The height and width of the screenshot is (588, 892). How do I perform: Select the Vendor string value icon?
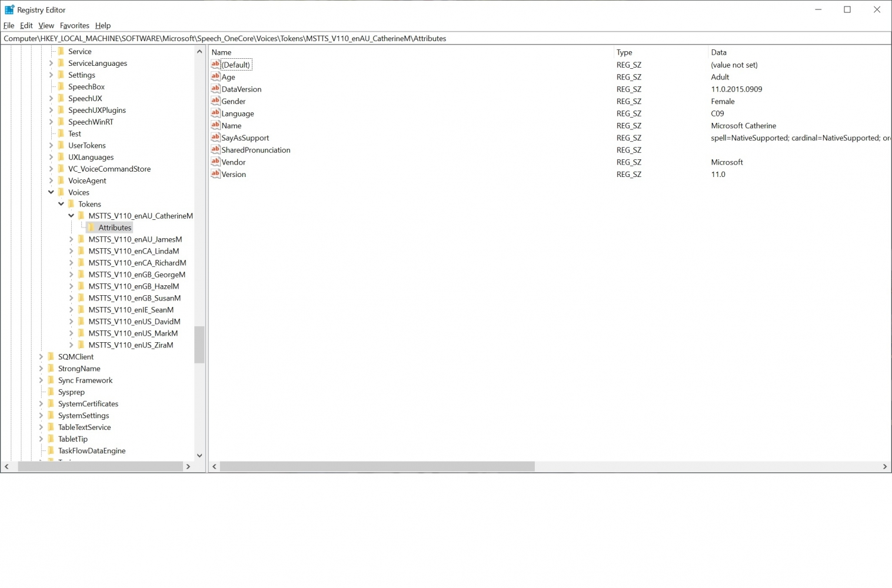pos(215,162)
